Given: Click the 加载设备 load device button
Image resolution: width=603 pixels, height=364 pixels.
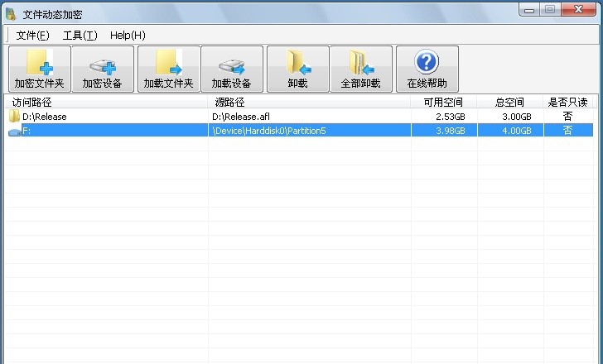Looking at the screenshot, I should tap(232, 69).
